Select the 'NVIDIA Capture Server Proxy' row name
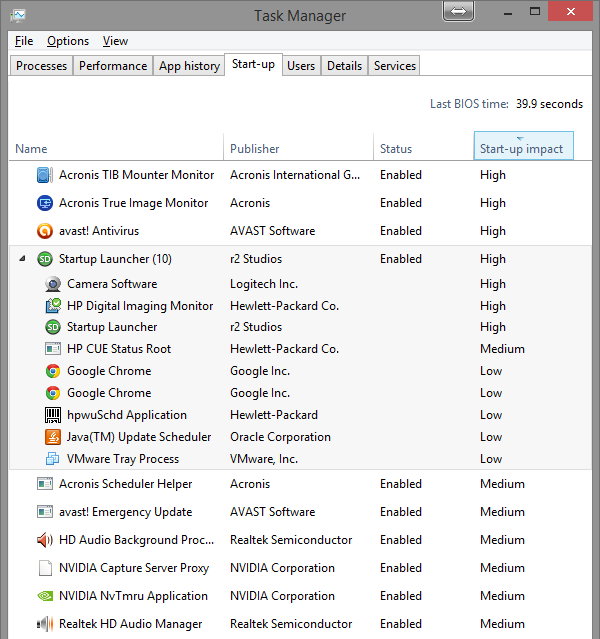The image size is (600, 639). point(134,568)
